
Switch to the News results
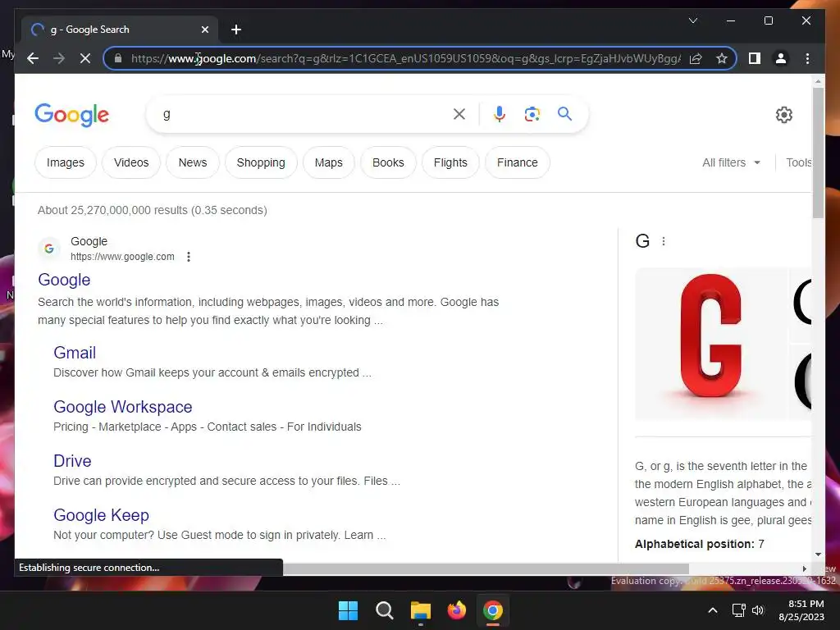click(192, 162)
